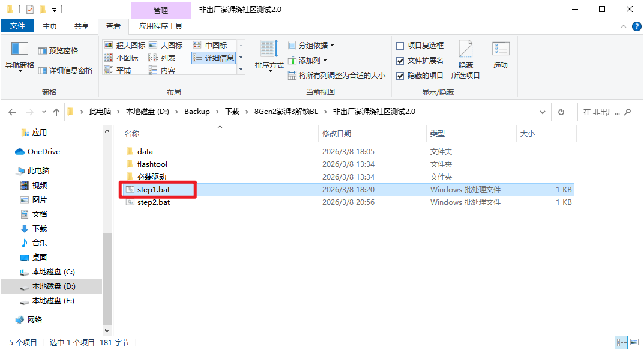Size all columns to fit
The height and width of the screenshot is (350, 644).
(336, 76)
